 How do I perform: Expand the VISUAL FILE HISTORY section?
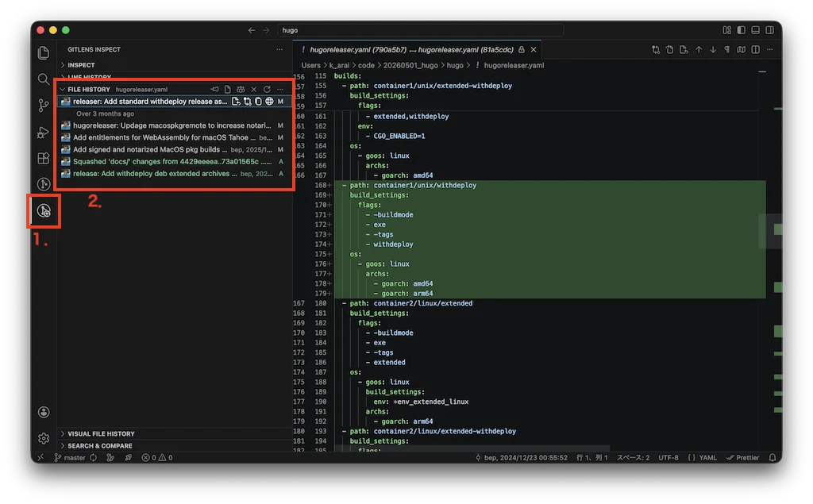(x=101, y=434)
